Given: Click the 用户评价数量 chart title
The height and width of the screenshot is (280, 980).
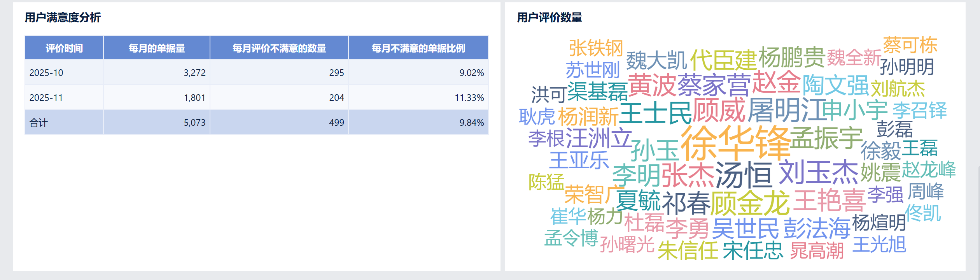Looking at the screenshot, I should [x=549, y=18].
